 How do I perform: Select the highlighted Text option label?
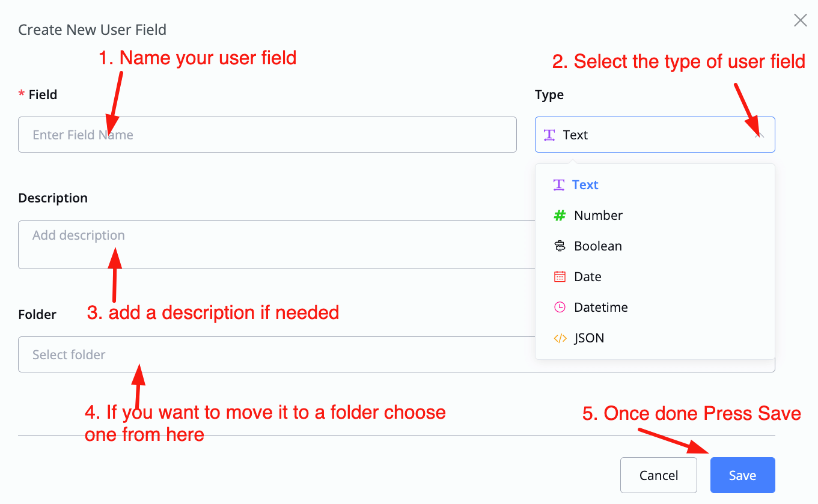585,185
